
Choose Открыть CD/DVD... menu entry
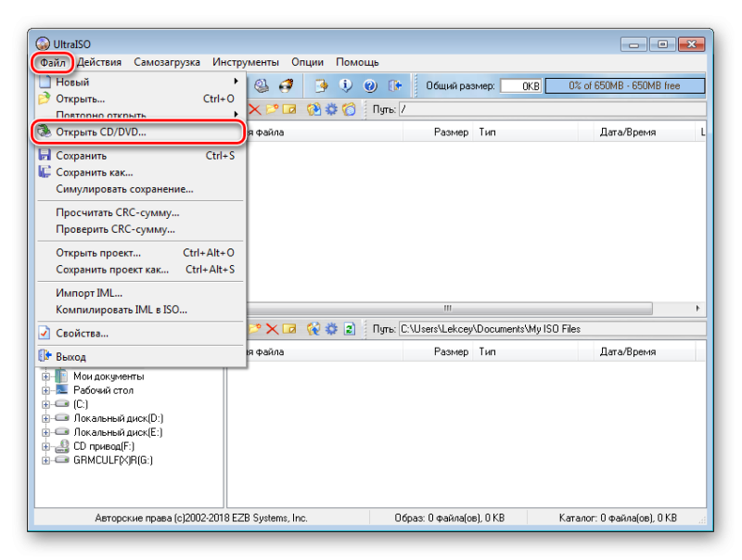point(140,132)
